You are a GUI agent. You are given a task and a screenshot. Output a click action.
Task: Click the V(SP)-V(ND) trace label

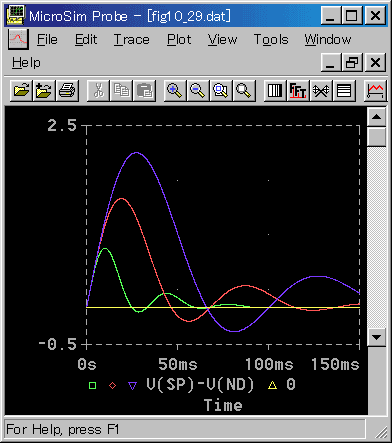pos(200,385)
